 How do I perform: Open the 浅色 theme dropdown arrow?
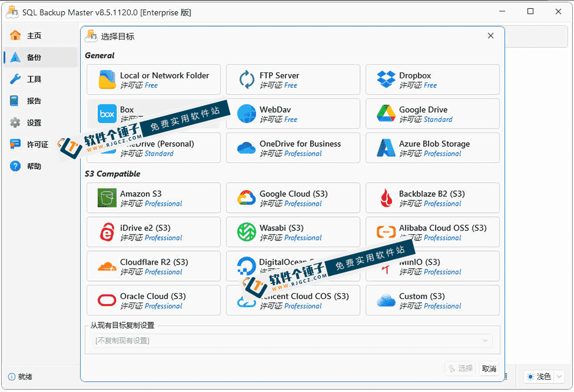(x=559, y=376)
